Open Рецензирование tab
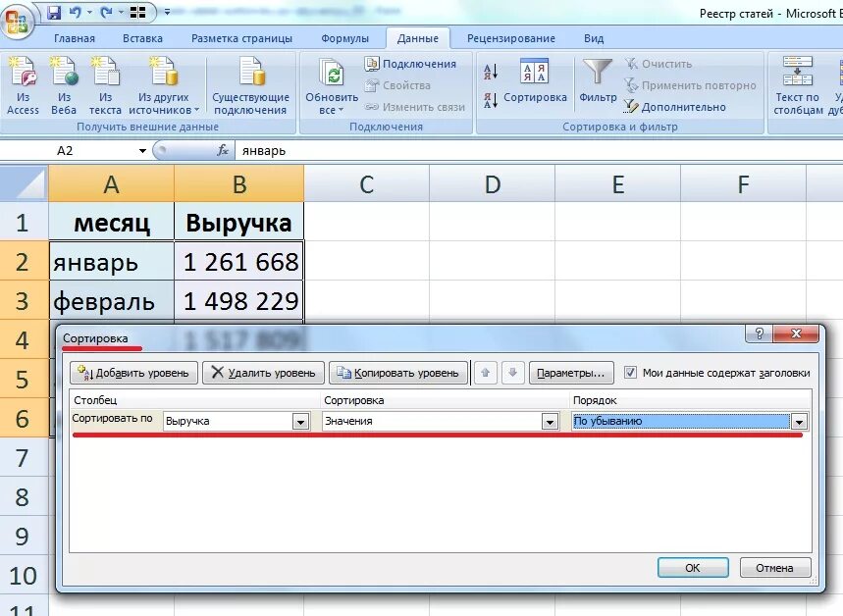 [510, 38]
